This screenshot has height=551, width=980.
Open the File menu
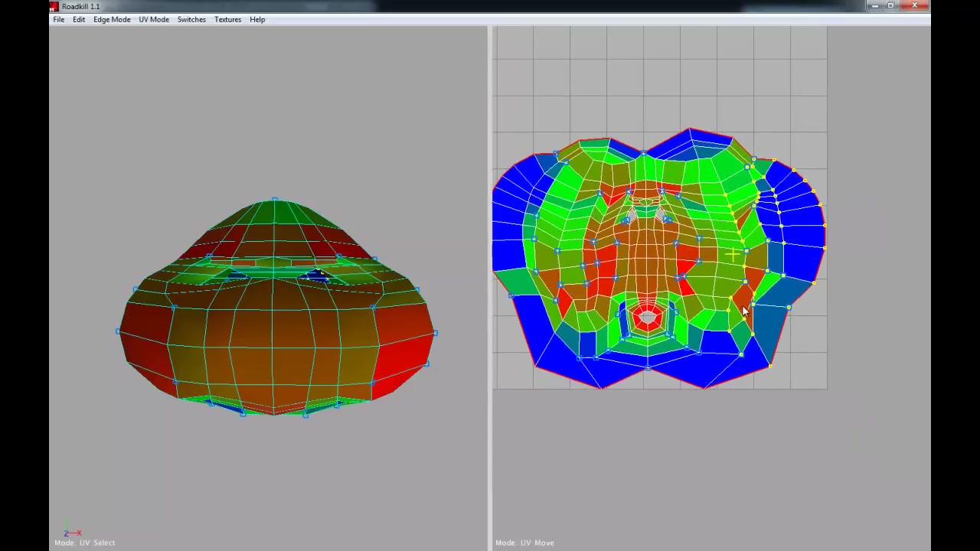click(59, 19)
